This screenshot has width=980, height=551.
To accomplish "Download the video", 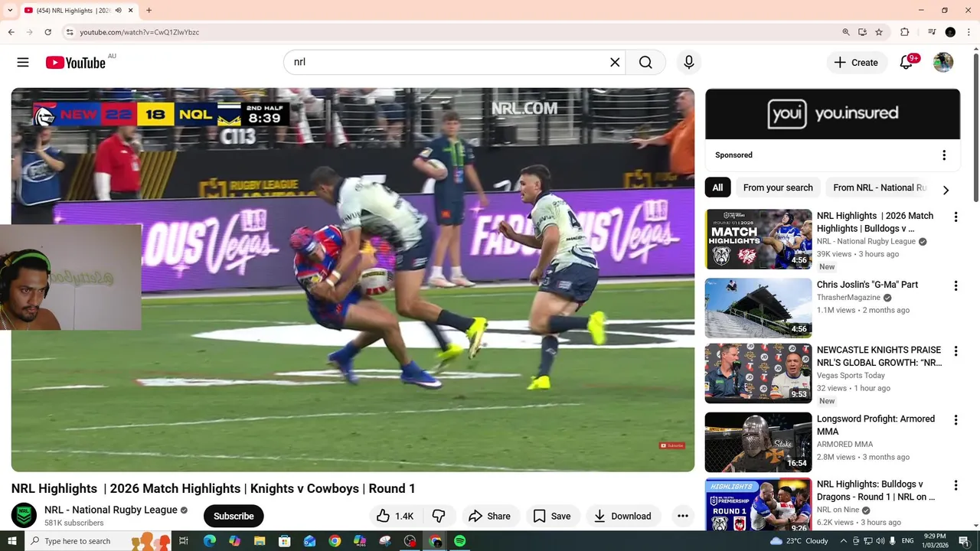I will 622,516.
